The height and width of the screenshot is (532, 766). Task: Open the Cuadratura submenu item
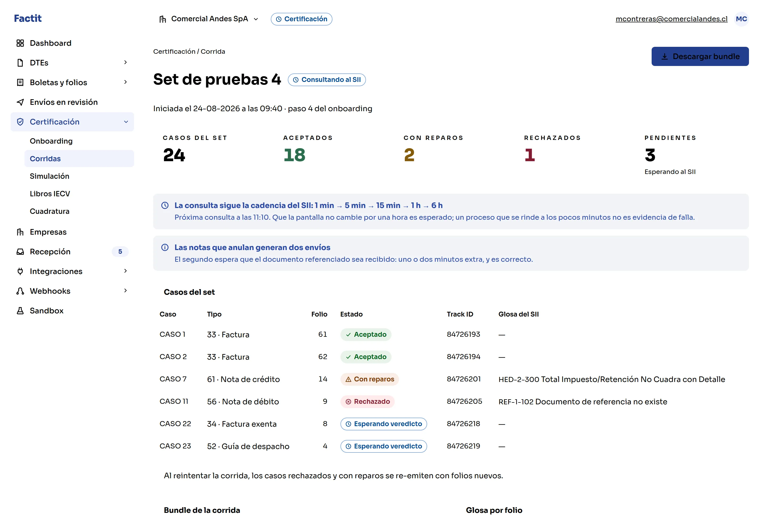coord(79,211)
